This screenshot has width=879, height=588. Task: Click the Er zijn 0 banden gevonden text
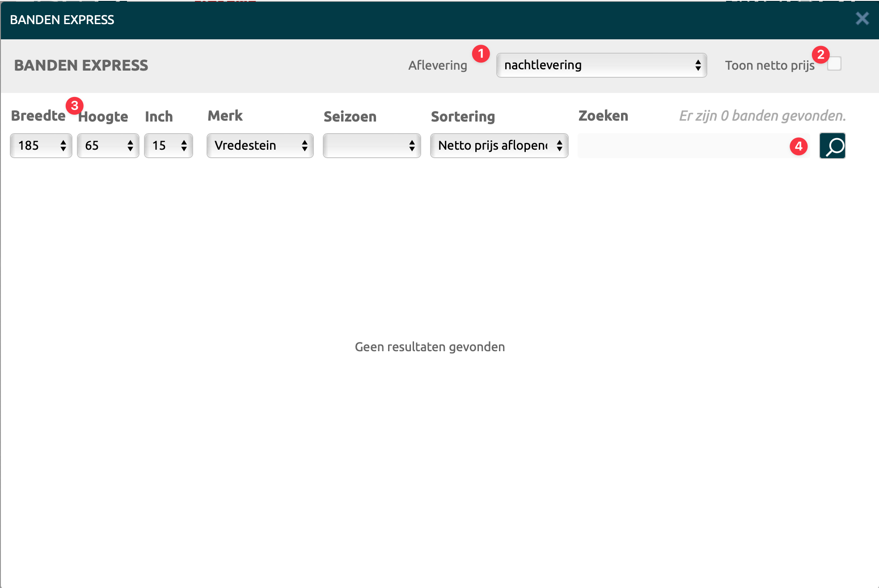point(762,116)
